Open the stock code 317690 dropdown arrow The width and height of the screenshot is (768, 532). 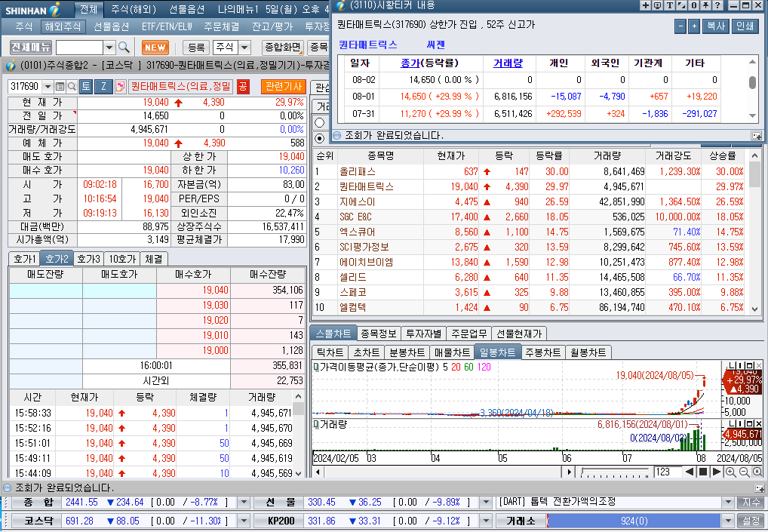48,87
